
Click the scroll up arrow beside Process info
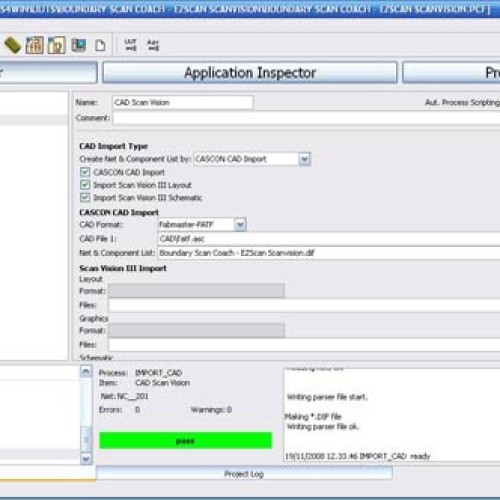click(86, 371)
